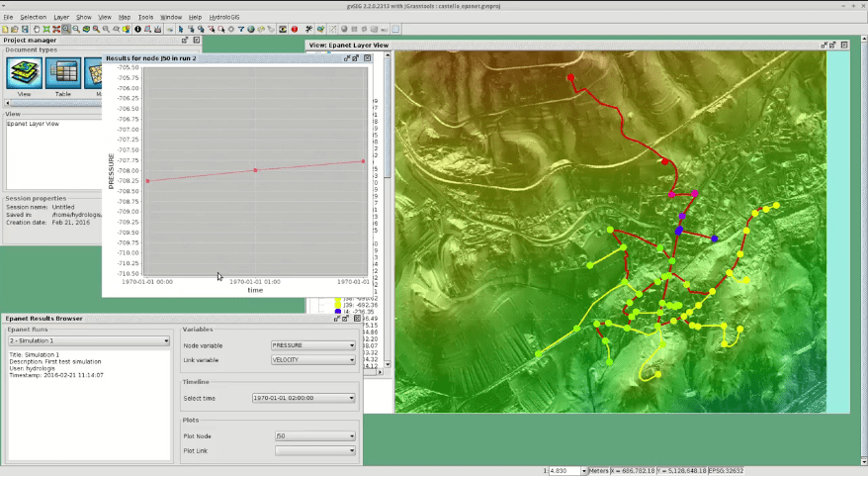The width and height of the screenshot is (868, 477).
Task: Click the Table document type icon
Action: point(62,73)
